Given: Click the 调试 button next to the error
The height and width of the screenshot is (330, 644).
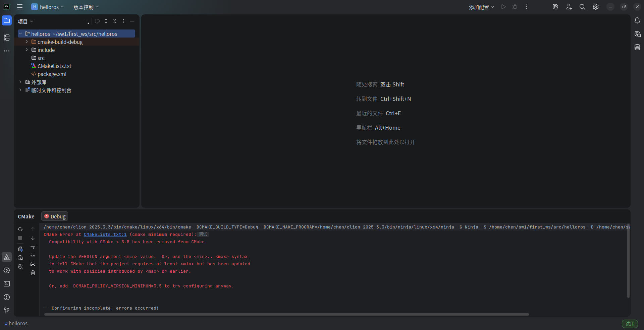Looking at the screenshot, I should tap(203, 234).
